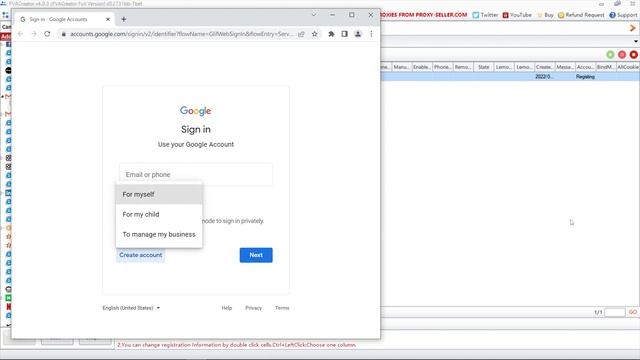This screenshot has width=640, height=360.
Task: Select the Sign in - Google Accounts tab
Action: coord(63,19)
